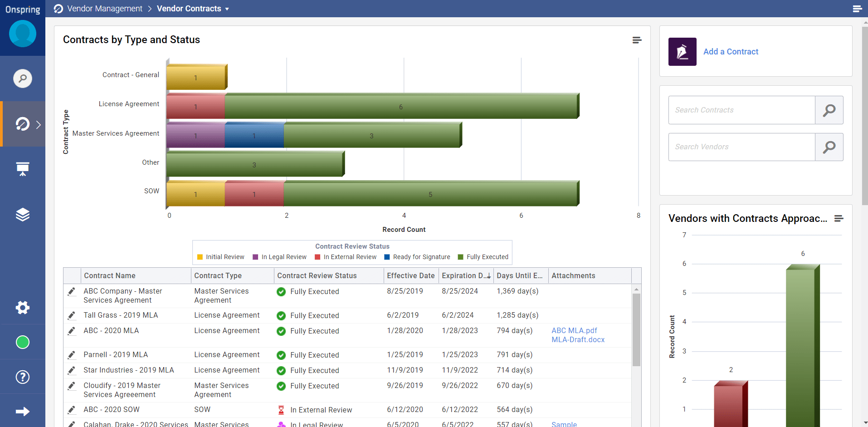Open Vendors with Contracts Approaching options menu
This screenshot has height=427, width=868.
[x=839, y=219]
